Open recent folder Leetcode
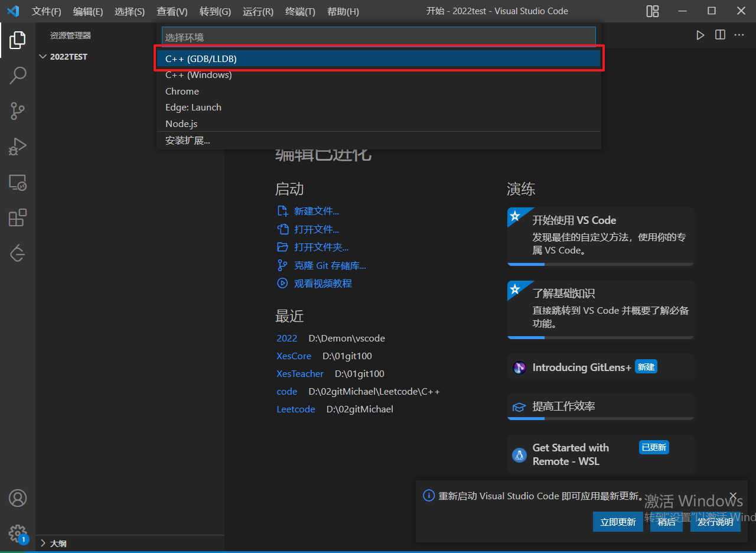756x553 pixels. click(296, 409)
